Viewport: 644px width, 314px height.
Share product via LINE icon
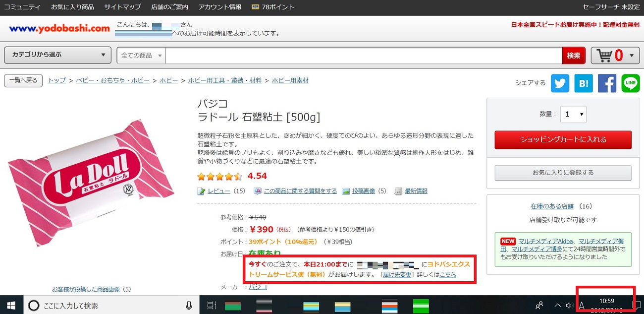631,83
